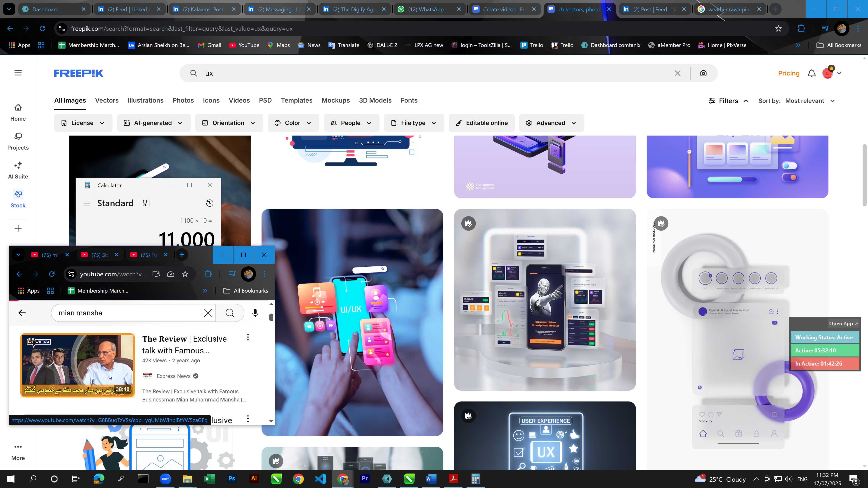Screen dimensions: 868x488
Task: Launch Premiere Pro from taskbar
Action: coord(365,479)
